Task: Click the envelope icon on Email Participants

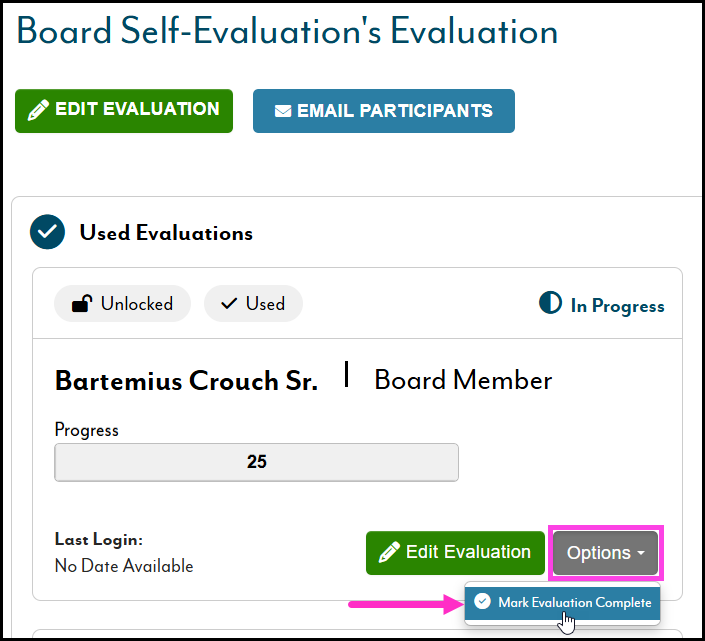Action: pos(282,111)
